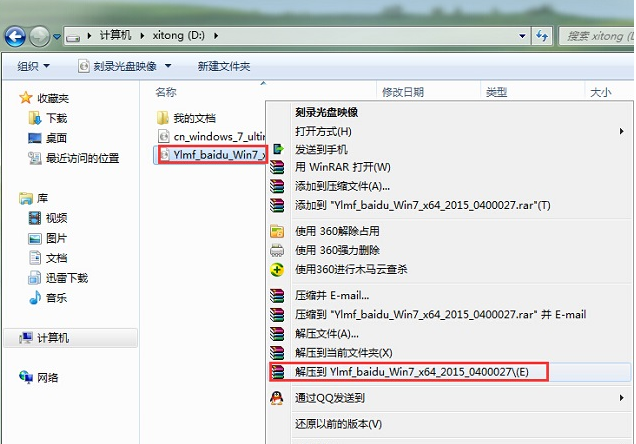Click WinRAR icon beside 解压文件(A)
636x444 pixels.
[277, 334]
